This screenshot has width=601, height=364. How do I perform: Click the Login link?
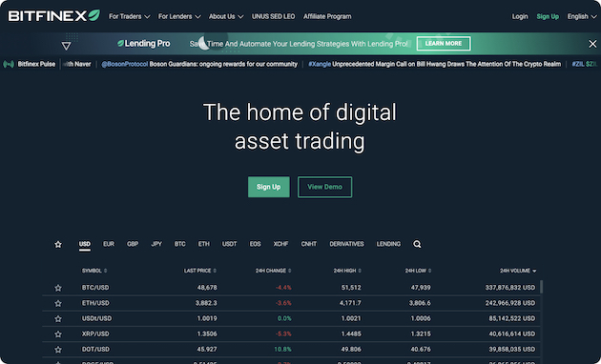520,16
